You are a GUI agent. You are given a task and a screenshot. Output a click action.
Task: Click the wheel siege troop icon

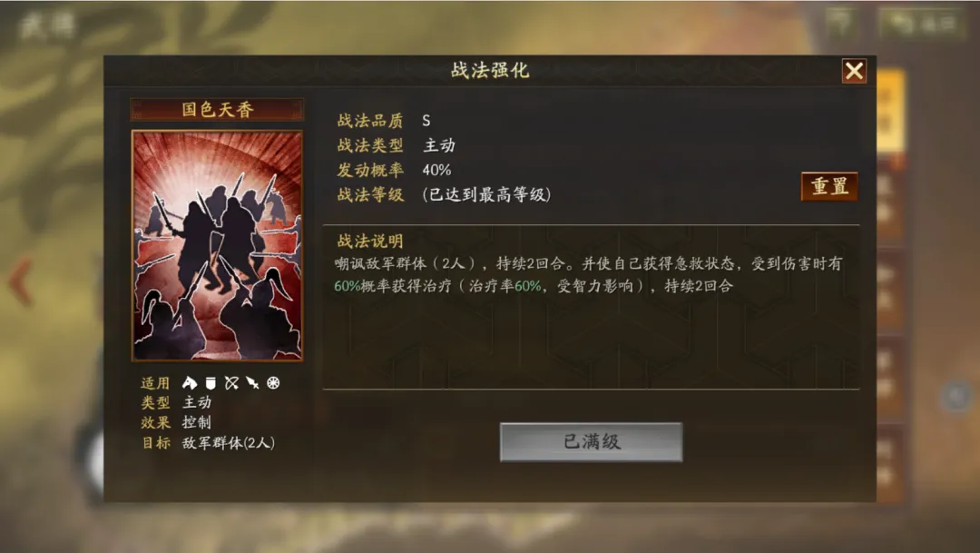pos(273,383)
